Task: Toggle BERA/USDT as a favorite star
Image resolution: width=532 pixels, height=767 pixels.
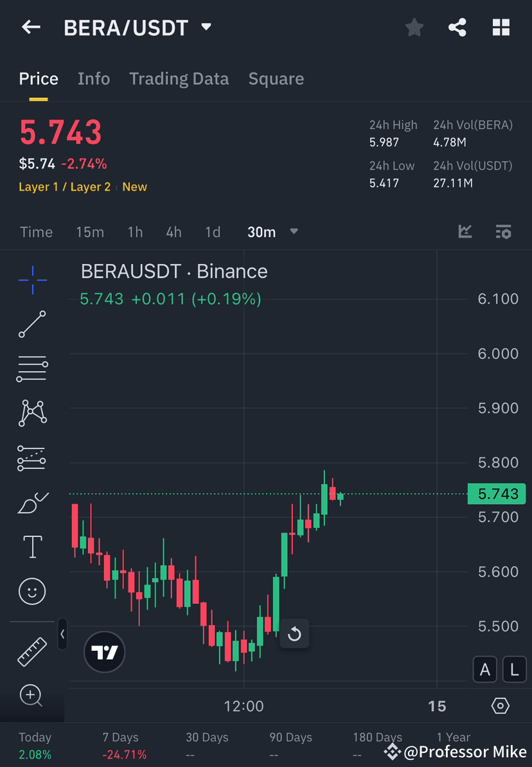Action: pyautogui.click(x=414, y=27)
